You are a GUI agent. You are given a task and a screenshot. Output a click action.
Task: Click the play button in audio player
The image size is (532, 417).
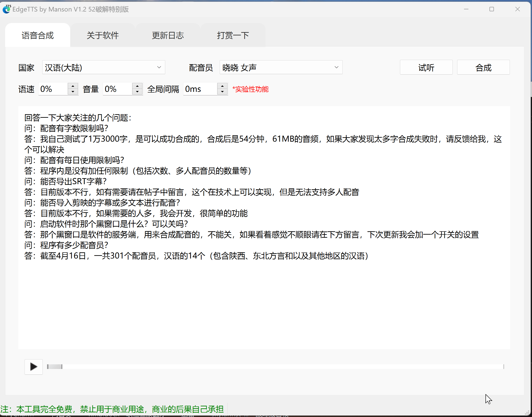click(33, 367)
